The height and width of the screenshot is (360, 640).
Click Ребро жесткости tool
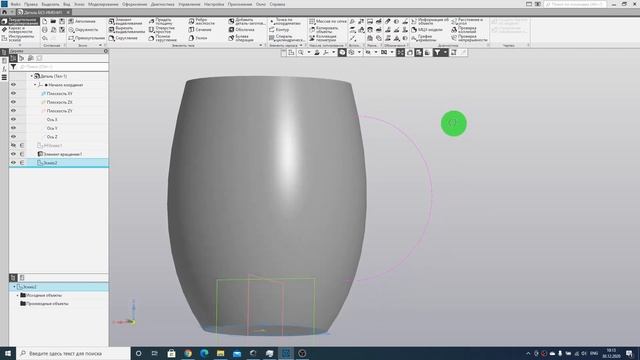click(202, 21)
